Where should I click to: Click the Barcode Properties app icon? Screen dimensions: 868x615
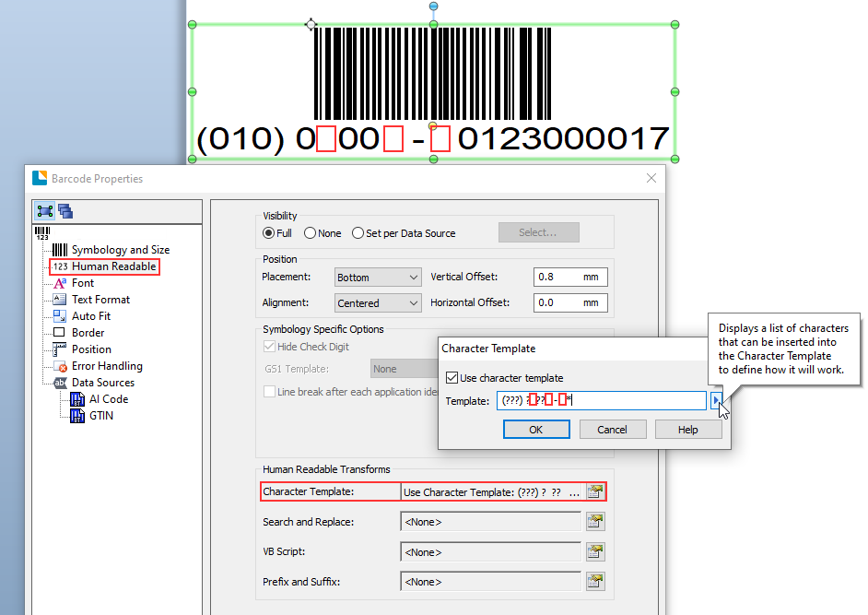pyautogui.click(x=40, y=178)
